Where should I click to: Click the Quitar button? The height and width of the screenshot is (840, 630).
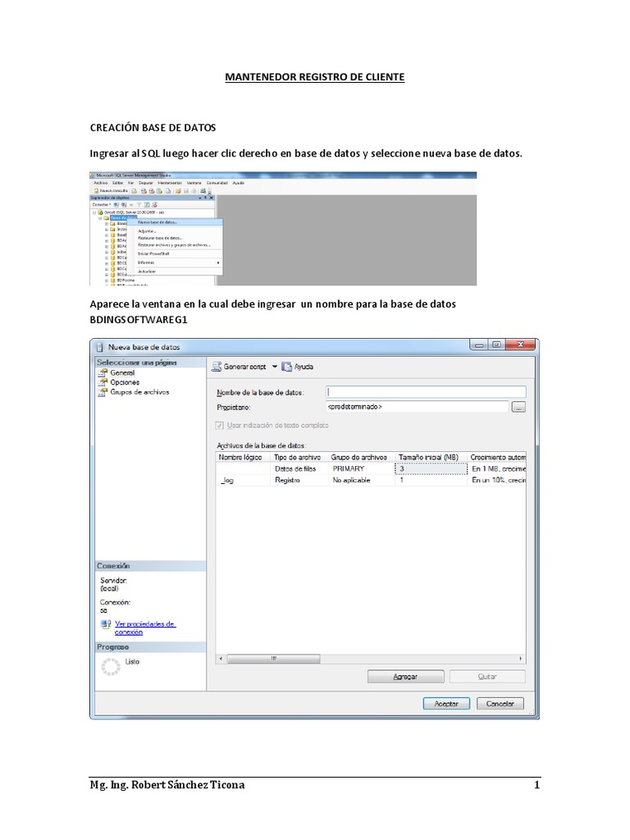pos(487,677)
